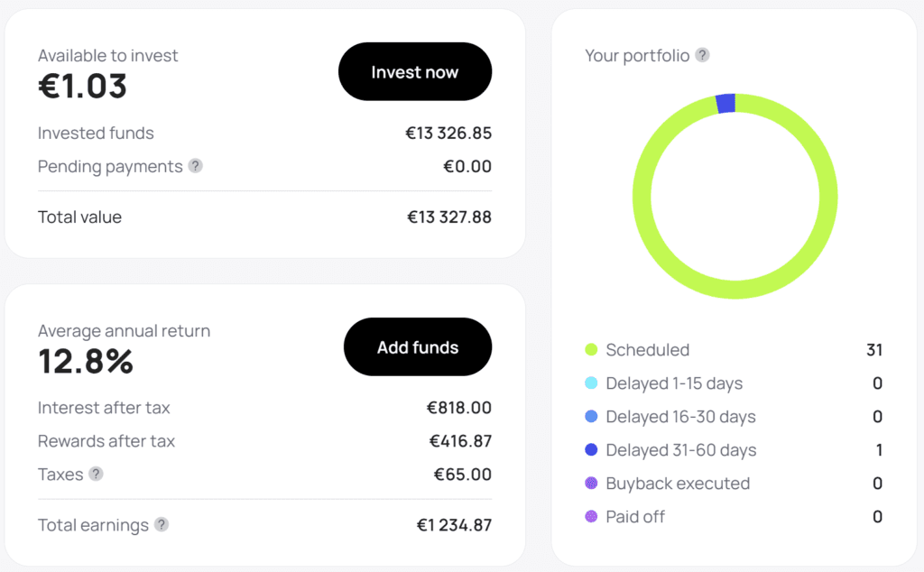Click the Paid off legend dot
Viewport: 924px width, 572px height.
point(591,517)
